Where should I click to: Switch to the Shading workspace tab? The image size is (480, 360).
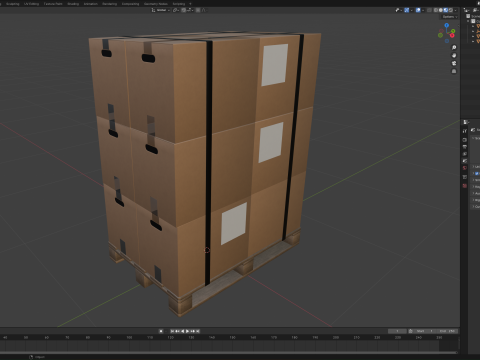(x=73, y=4)
